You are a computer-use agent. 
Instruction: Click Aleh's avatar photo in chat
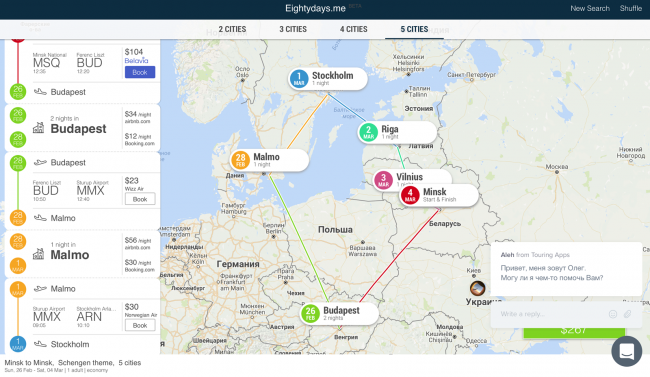477,288
